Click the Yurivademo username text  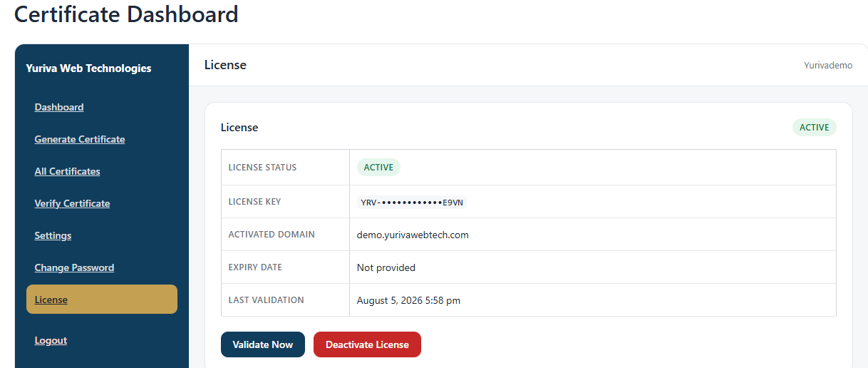828,65
